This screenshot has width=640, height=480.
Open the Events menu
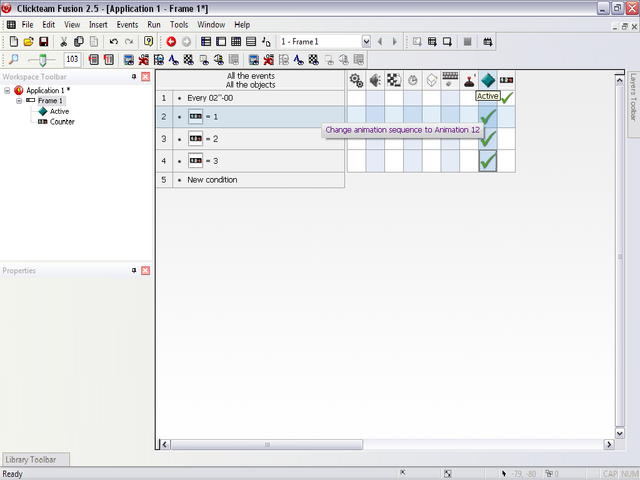tap(127, 24)
